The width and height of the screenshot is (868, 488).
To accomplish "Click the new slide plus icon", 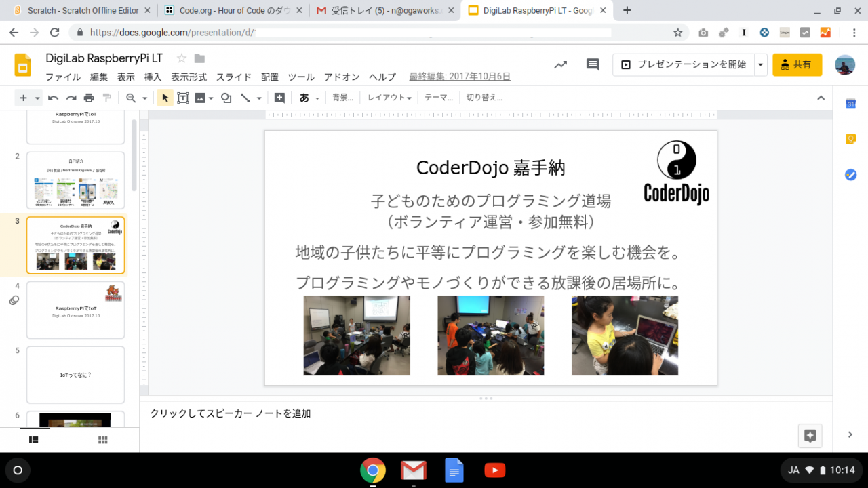I will 23,98.
